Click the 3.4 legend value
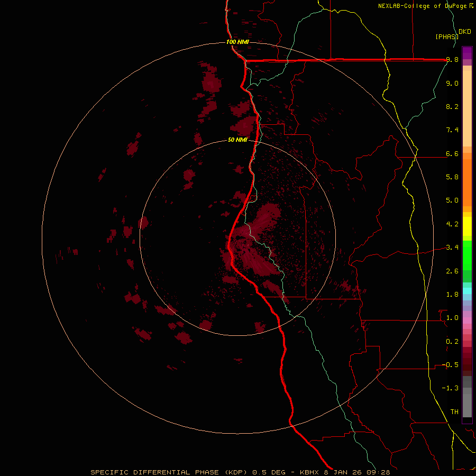476x476 pixels. coord(452,247)
